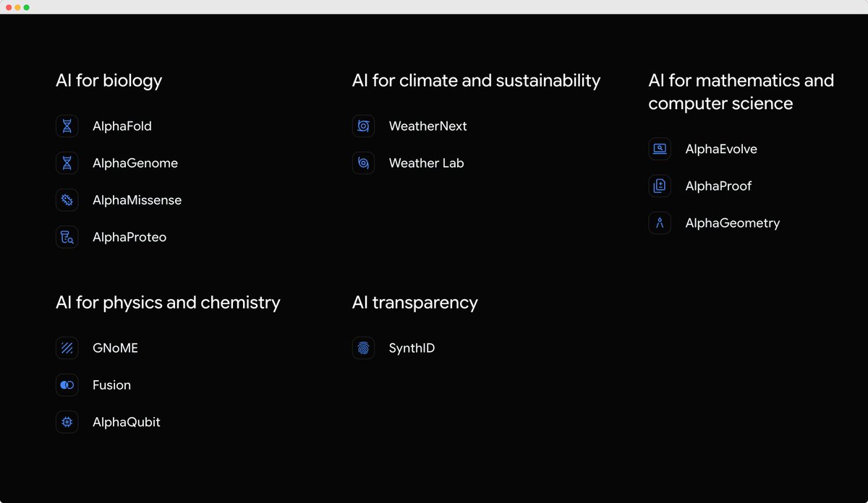The image size is (868, 503).
Task: Open the GNoME link
Action: click(116, 348)
